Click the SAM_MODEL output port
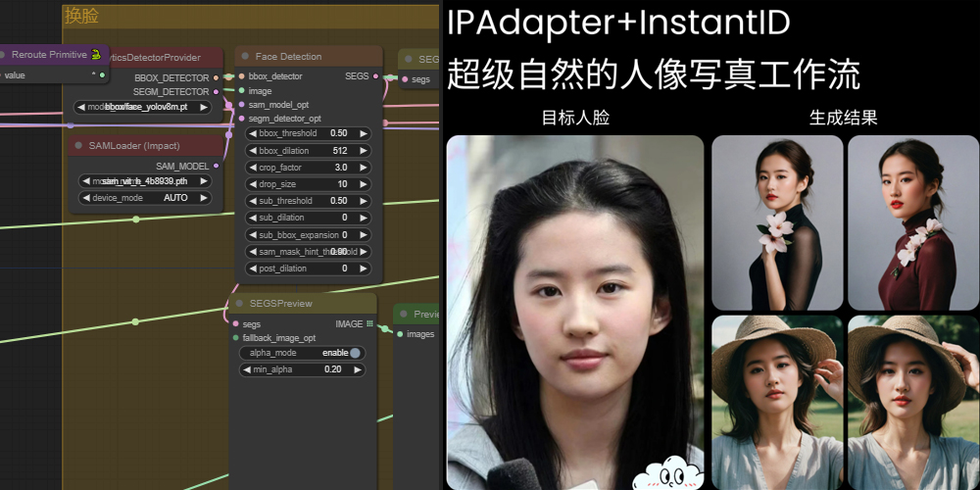The width and height of the screenshot is (980, 490). [217, 166]
